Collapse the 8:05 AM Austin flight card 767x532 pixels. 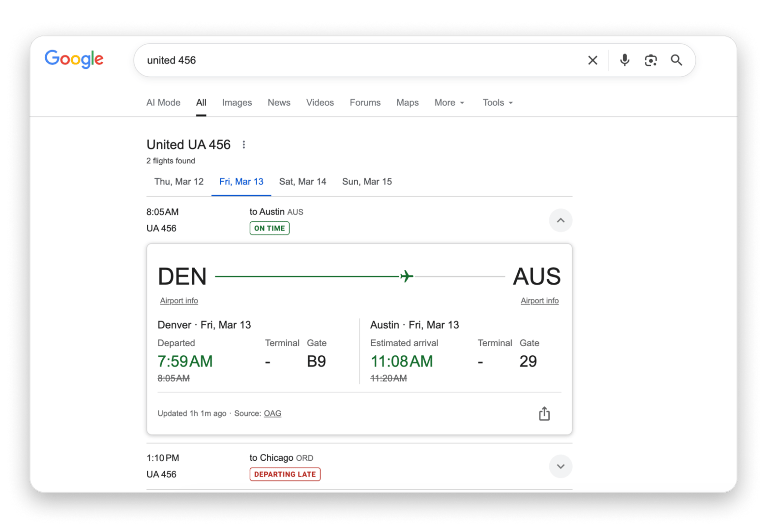click(x=560, y=220)
